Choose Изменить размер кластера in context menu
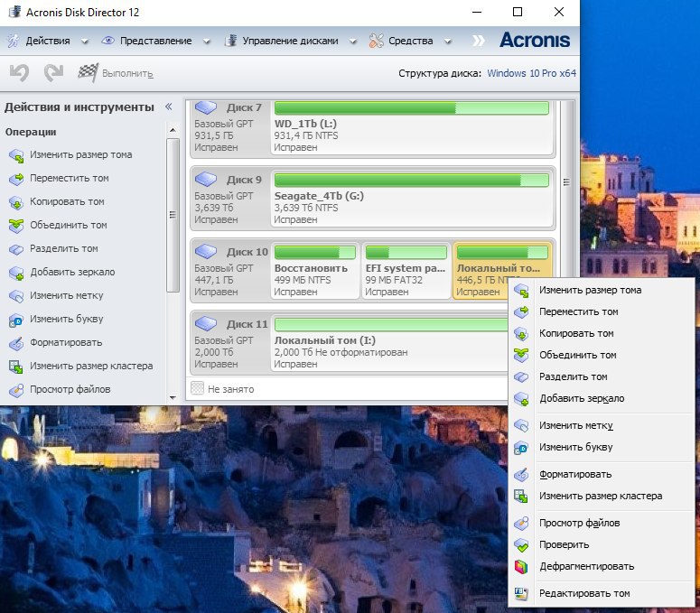This screenshot has height=613, width=700. 601,497
